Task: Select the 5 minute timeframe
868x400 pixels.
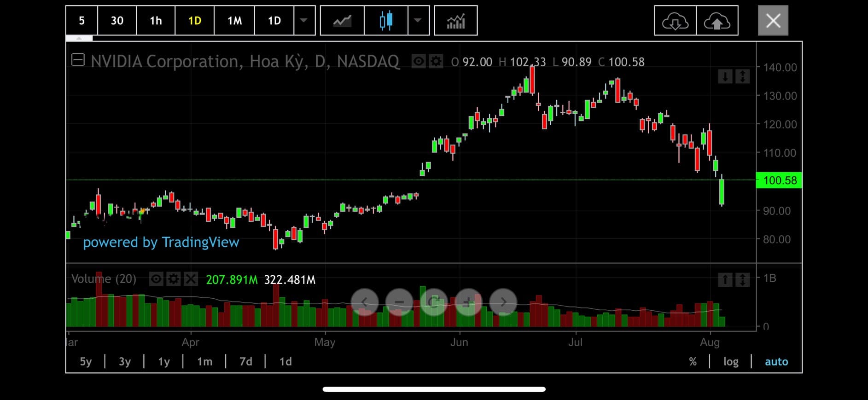Action: 82,21
